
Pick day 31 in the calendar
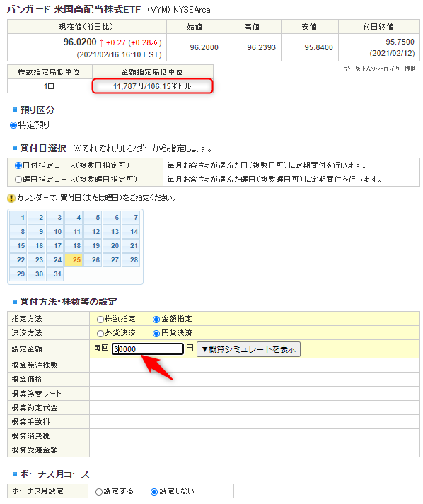point(55,274)
